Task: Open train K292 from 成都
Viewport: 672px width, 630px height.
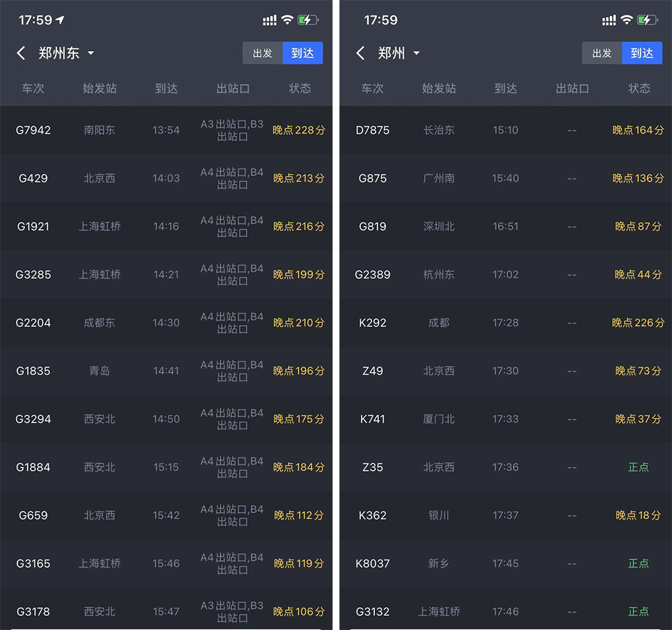Action: click(505, 323)
